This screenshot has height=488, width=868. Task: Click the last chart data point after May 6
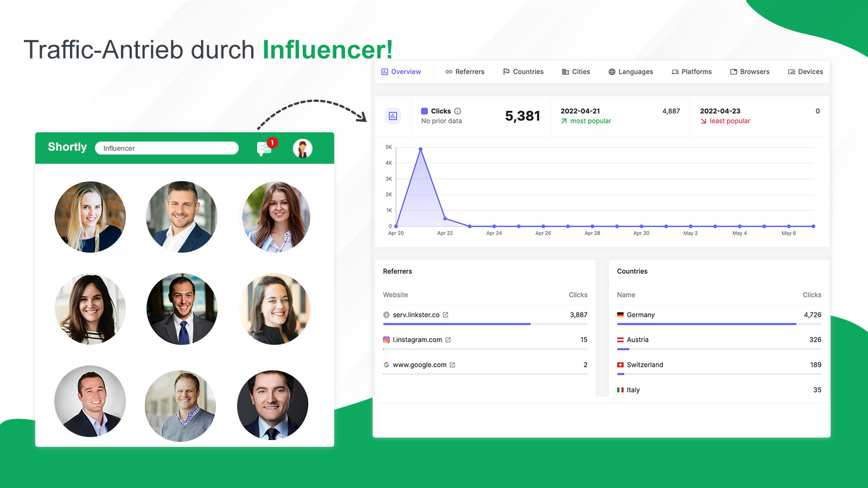[813, 226]
